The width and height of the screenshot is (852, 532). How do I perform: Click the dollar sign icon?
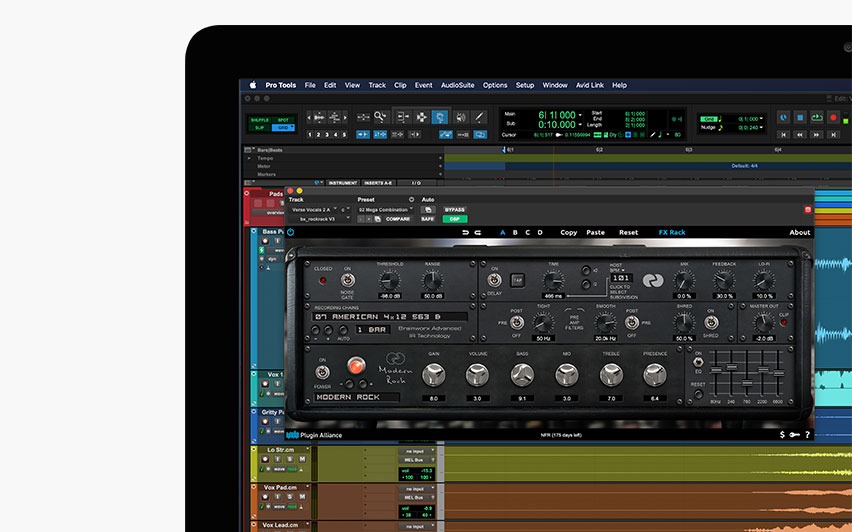point(782,435)
